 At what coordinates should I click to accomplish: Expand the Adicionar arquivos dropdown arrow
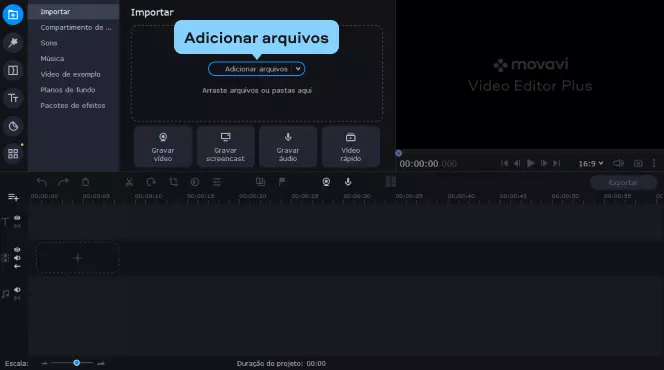coord(298,69)
